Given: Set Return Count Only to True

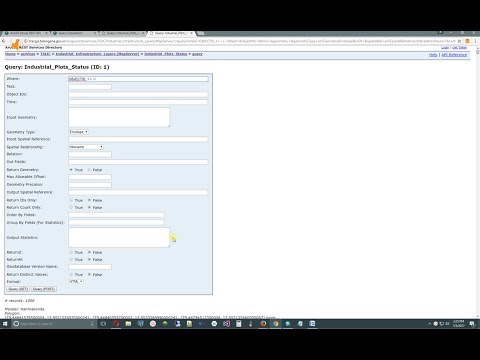Looking at the screenshot, I should (71, 207).
